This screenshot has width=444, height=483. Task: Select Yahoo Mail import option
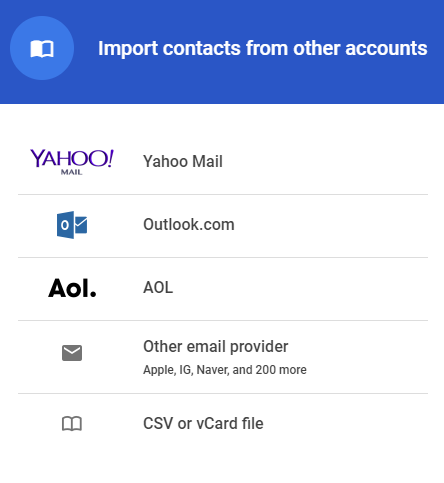click(x=183, y=161)
